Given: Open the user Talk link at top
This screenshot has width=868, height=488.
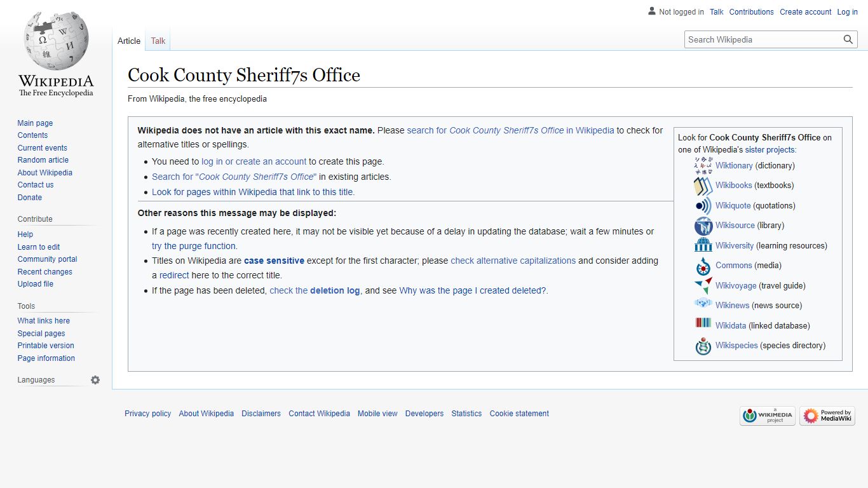Looking at the screenshot, I should 717,11.
